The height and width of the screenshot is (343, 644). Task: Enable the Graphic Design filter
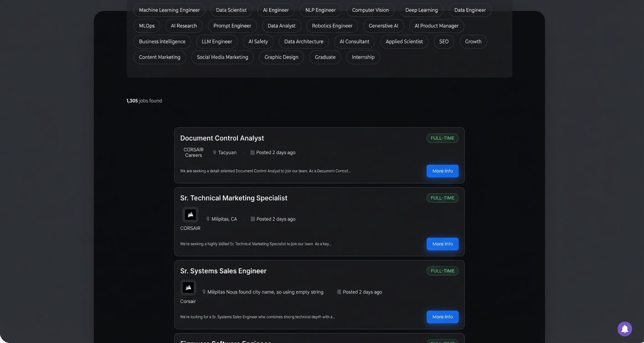tap(281, 57)
